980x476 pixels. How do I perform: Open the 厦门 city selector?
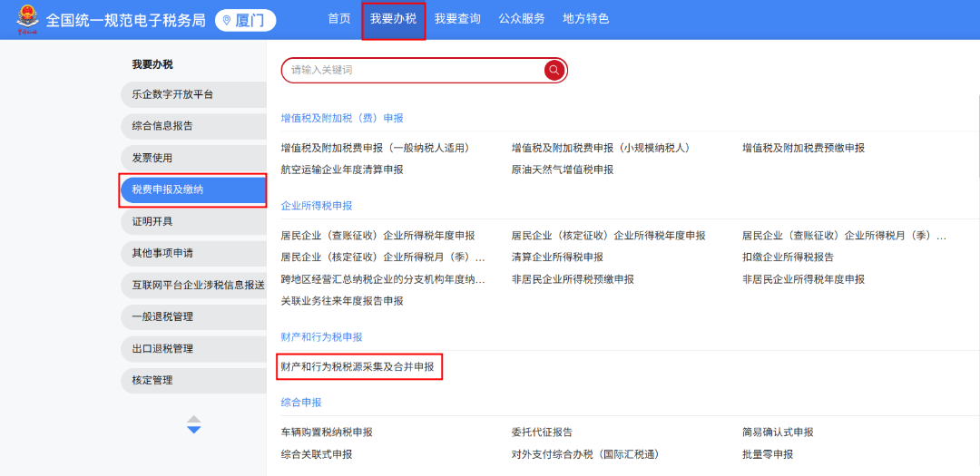click(245, 20)
